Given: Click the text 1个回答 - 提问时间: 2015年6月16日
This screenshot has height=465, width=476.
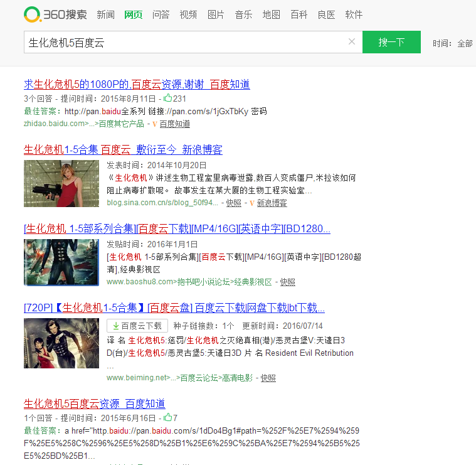Looking at the screenshot, I should pyautogui.click(x=90, y=418).
